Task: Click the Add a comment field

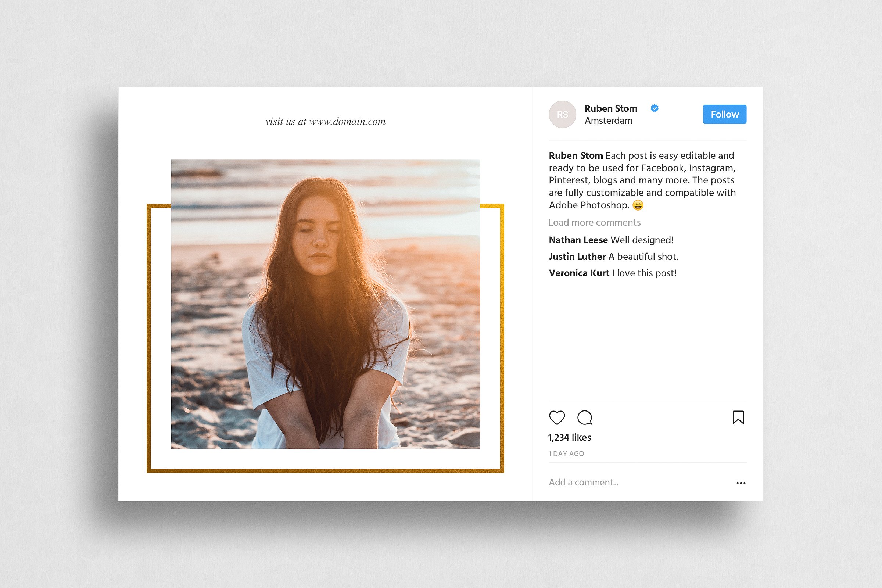Action: click(584, 482)
